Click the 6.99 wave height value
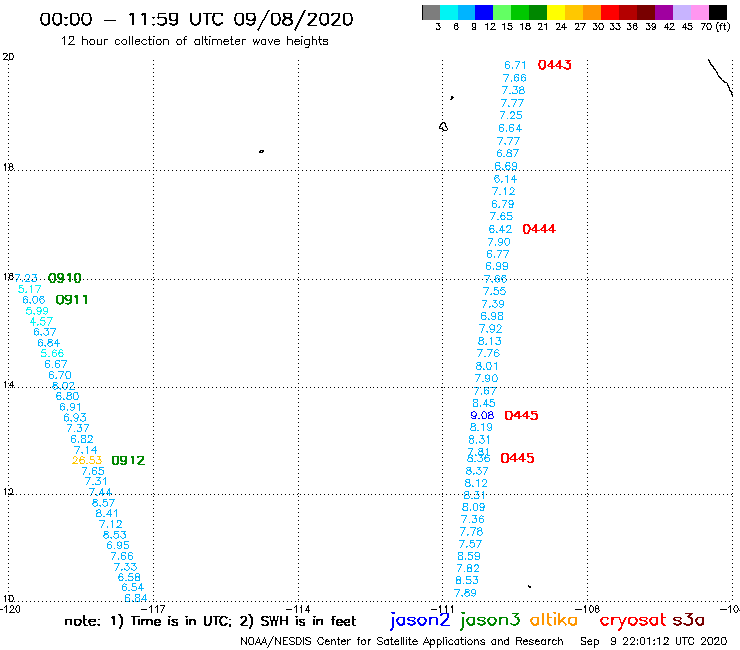 tap(496, 266)
